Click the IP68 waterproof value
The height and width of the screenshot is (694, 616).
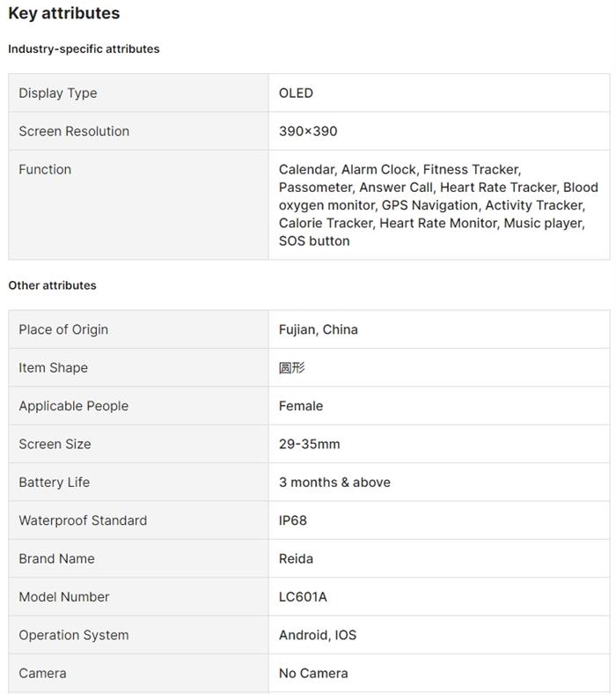click(293, 520)
